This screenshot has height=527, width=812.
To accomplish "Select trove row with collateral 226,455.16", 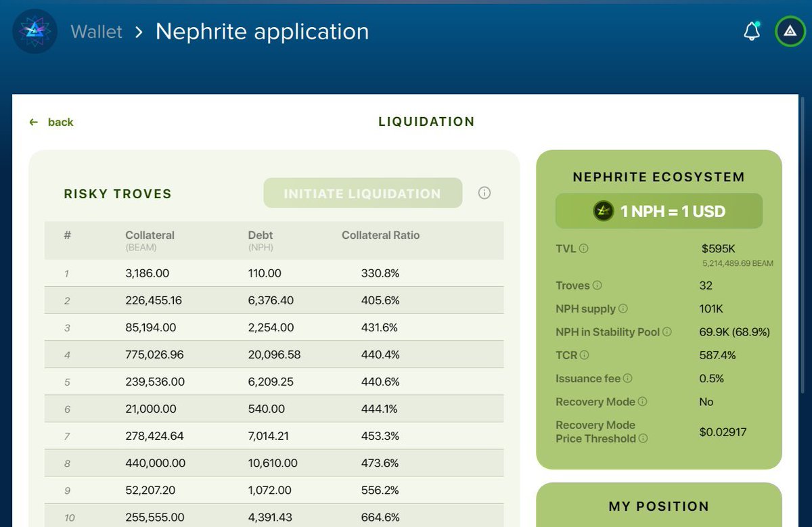I will (274, 300).
